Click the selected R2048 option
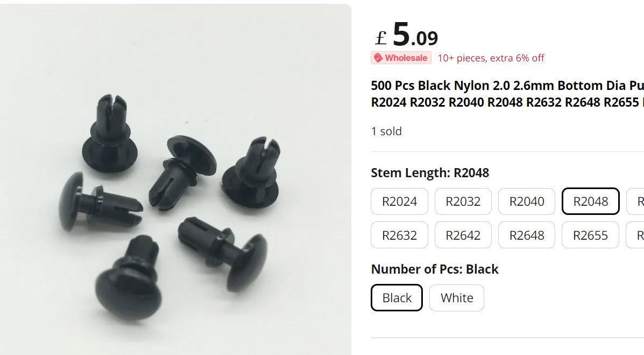The height and width of the screenshot is (355, 644). pos(591,201)
